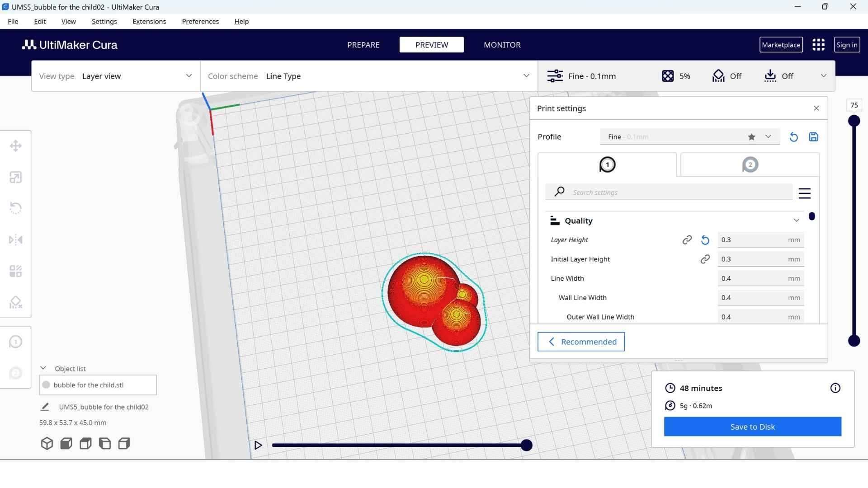Collapse the Quality settings section
Image resolution: width=868 pixels, height=488 pixels.
[796, 221]
